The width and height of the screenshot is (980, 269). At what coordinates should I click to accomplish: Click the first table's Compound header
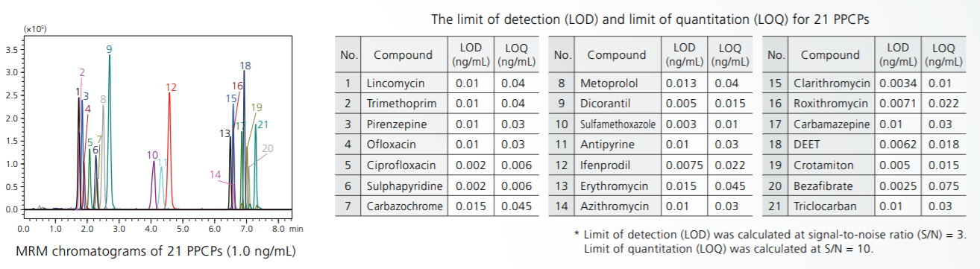tap(403, 54)
